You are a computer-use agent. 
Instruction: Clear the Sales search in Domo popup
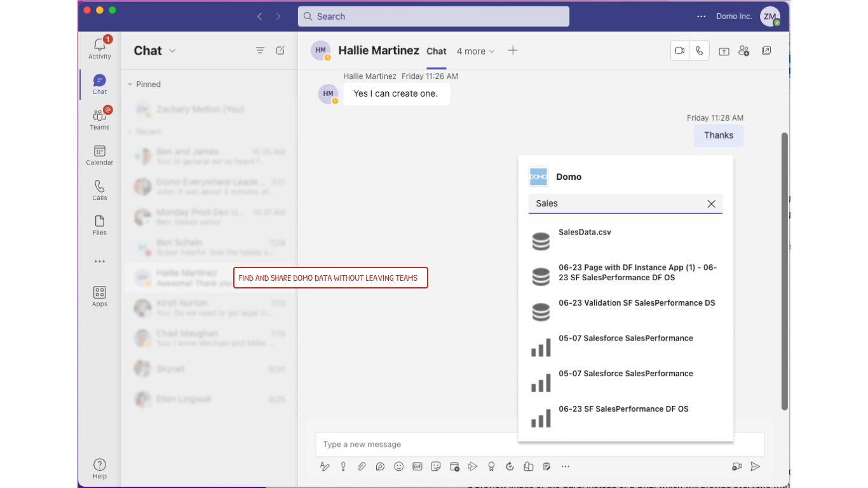tap(711, 204)
